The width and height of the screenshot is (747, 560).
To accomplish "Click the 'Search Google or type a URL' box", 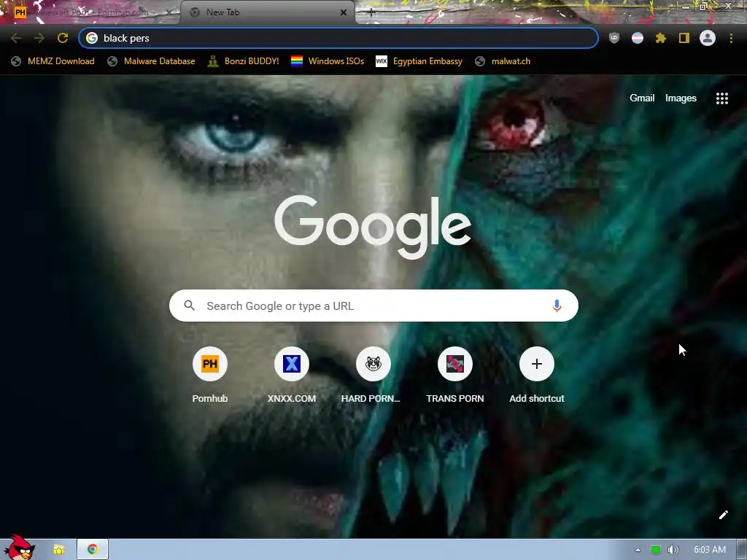I will pos(373,306).
